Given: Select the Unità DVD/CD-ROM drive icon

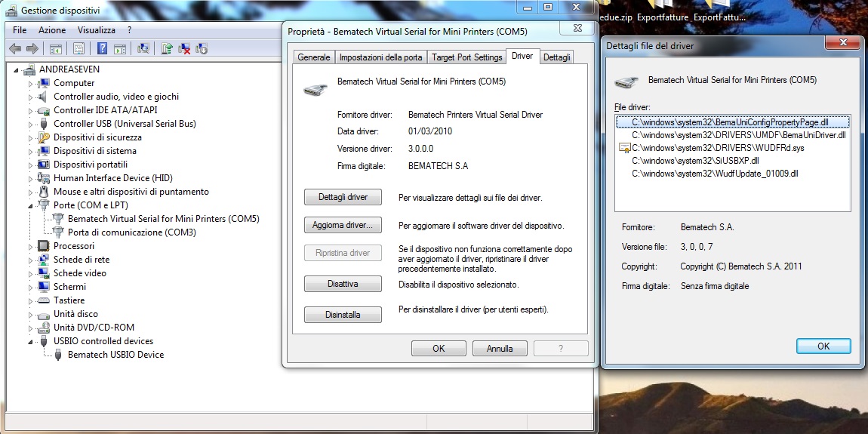Looking at the screenshot, I should (44, 328).
